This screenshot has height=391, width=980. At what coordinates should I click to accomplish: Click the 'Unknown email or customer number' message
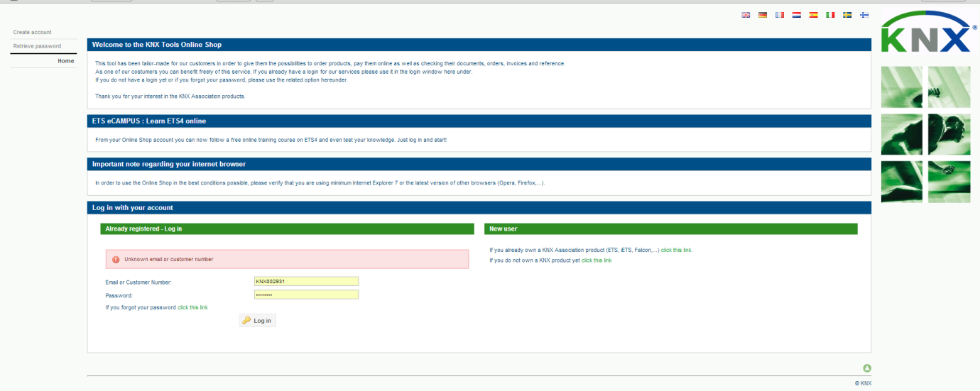(x=169, y=260)
